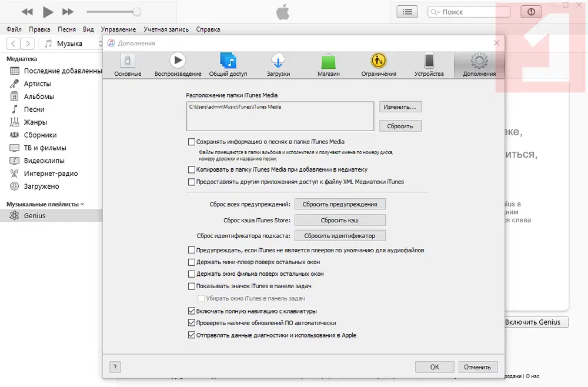Open the Управление menu

pos(119,29)
